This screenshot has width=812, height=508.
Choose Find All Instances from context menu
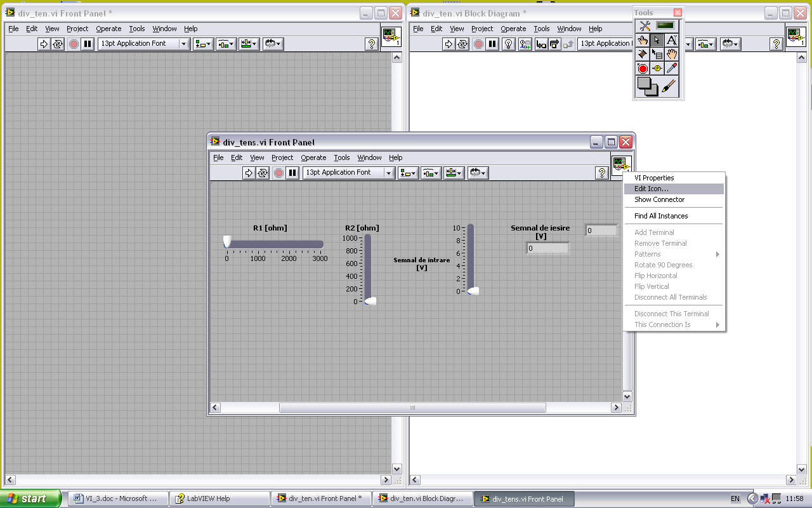(674, 216)
